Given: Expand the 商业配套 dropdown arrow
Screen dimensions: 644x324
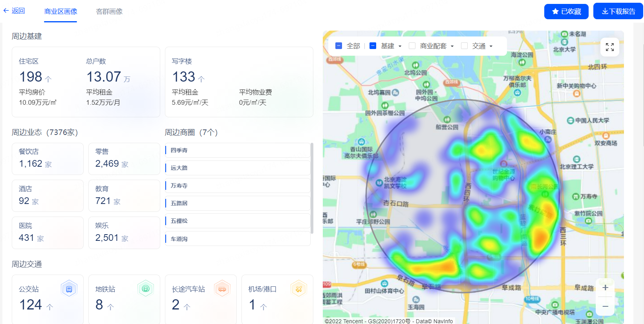Looking at the screenshot, I should click(452, 46).
